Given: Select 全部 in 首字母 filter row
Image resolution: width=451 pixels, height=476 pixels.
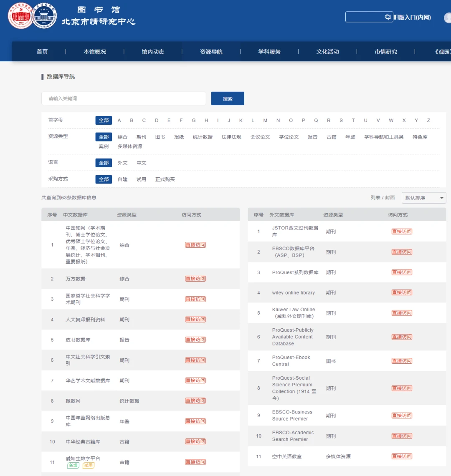Looking at the screenshot, I should coord(104,120).
